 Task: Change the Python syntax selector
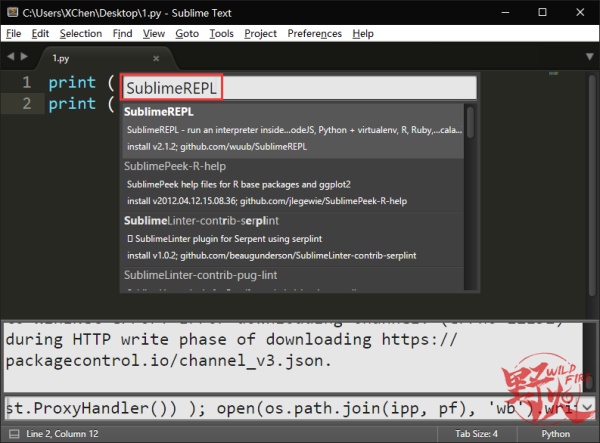pyautogui.click(x=556, y=434)
